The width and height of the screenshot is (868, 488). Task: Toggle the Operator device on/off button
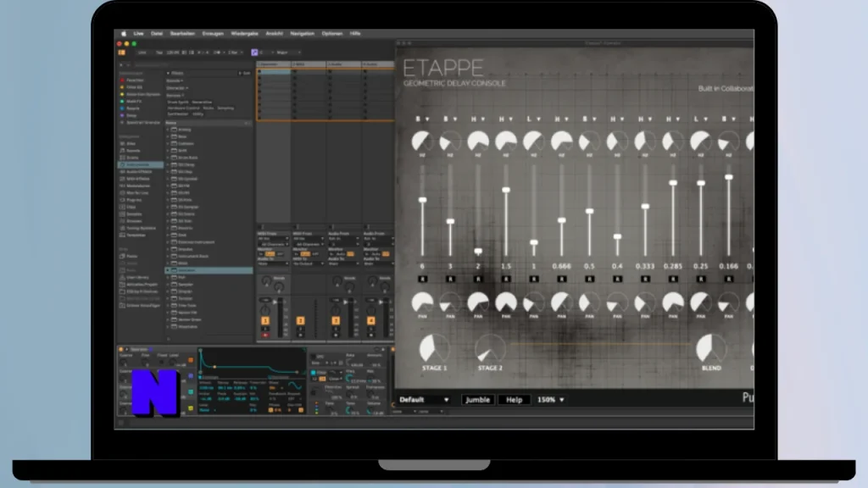coord(120,350)
